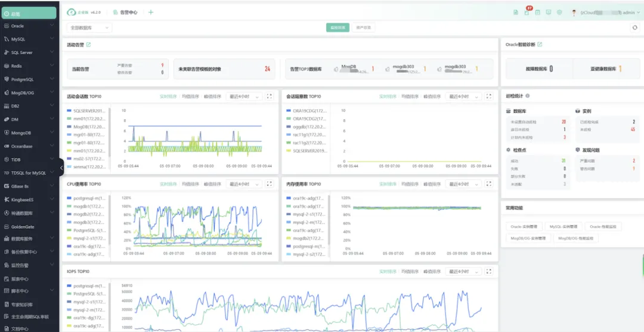Open alert notifications with 37 badge
The image size is (644, 332).
point(527,12)
